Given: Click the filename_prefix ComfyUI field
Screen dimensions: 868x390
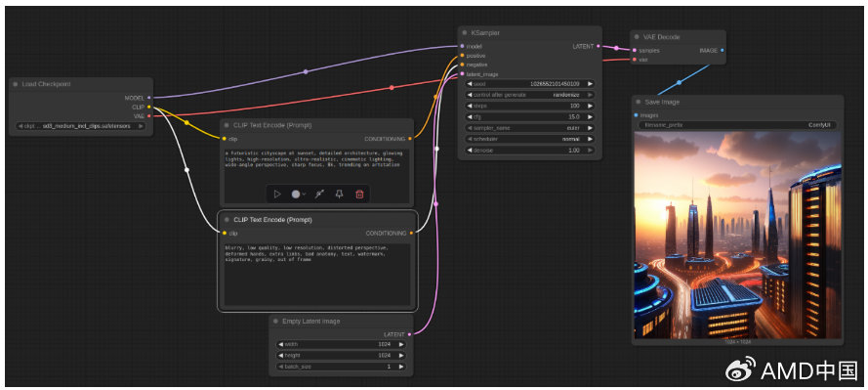Looking at the screenshot, I should pyautogui.click(x=738, y=125).
